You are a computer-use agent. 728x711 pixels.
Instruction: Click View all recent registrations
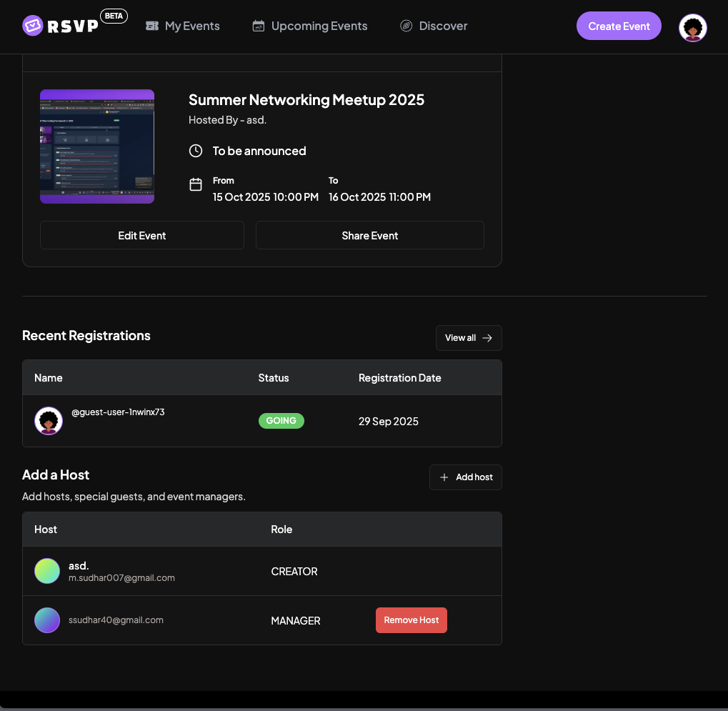(x=468, y=337)
